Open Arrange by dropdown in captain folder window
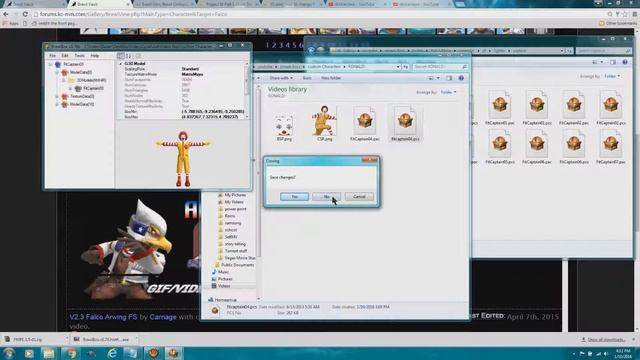The height and width of the screenshot is (360, 640). click(612, 76)
